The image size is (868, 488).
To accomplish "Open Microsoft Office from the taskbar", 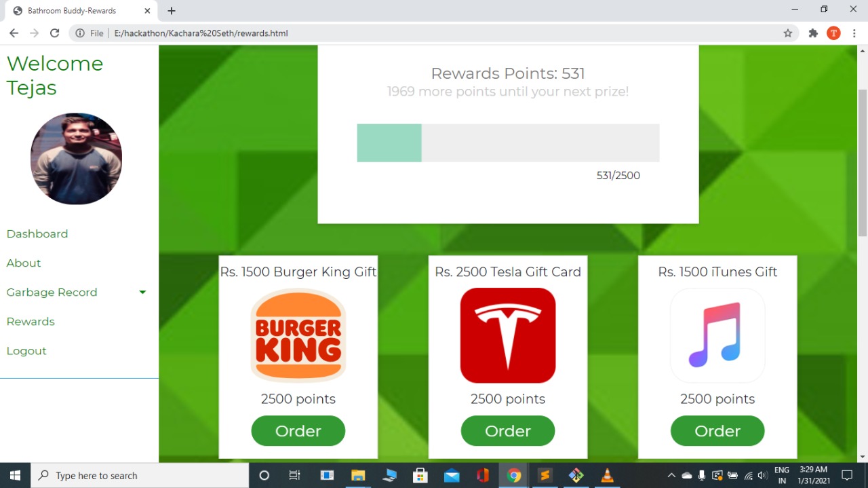I will (x=483, y=475).
